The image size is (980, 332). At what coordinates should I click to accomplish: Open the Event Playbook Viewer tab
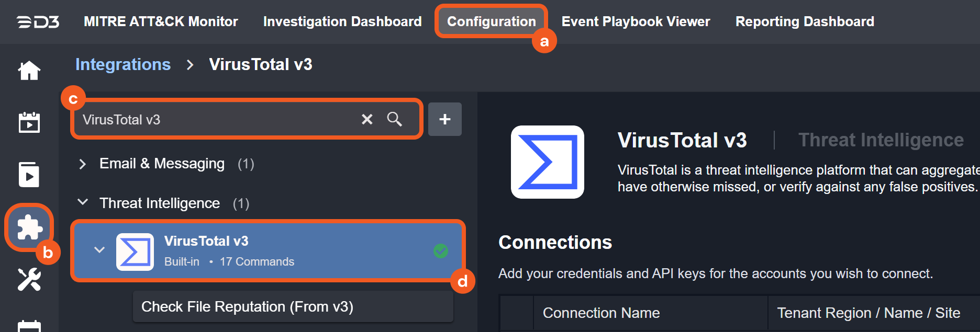636,21
